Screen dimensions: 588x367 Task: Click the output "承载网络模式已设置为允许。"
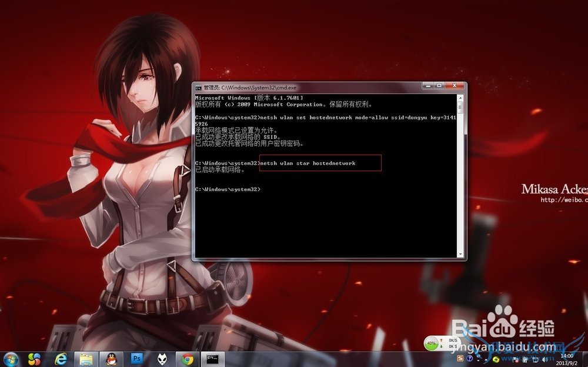[x=236, y=131]
